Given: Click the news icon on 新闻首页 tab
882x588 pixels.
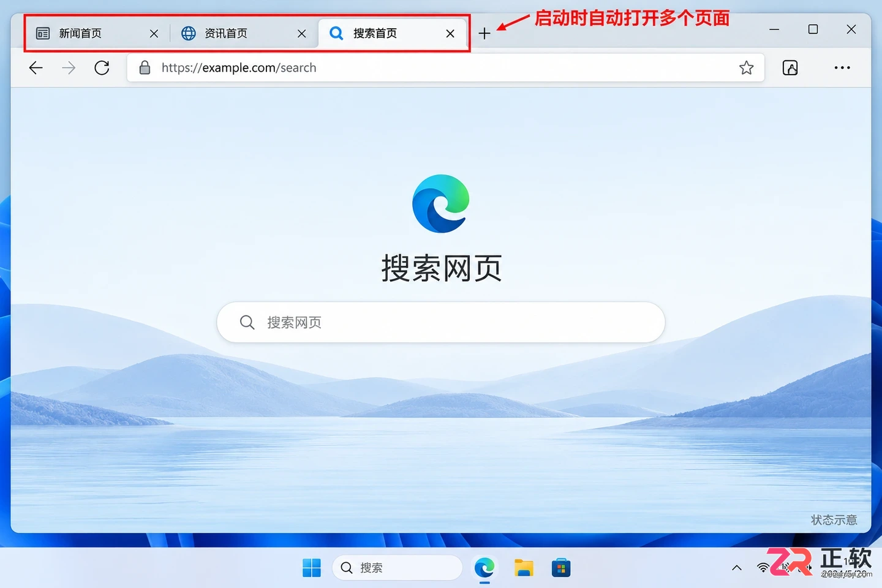Looking at the screenshot, I should 43,33.
